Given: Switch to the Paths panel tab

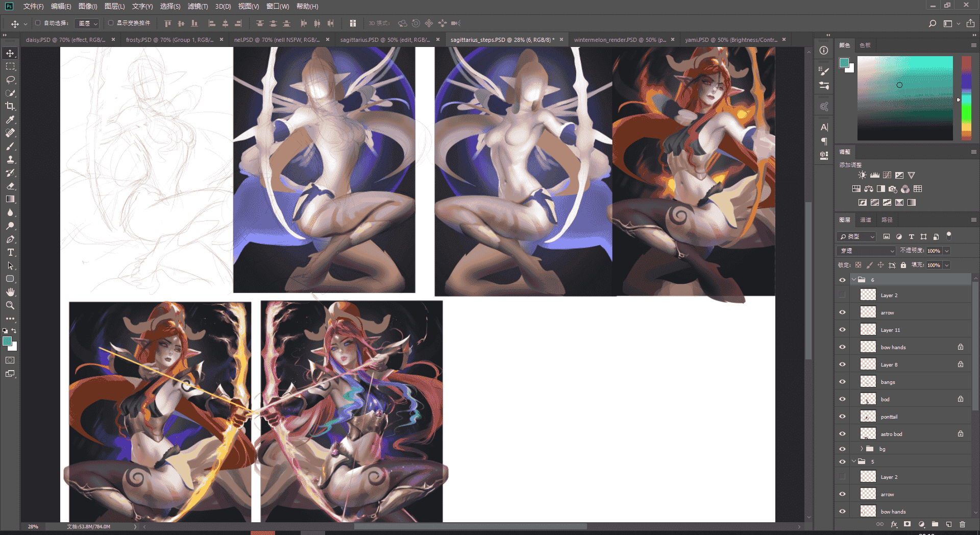Looking at the screenshot, I should tap(887, 220).
